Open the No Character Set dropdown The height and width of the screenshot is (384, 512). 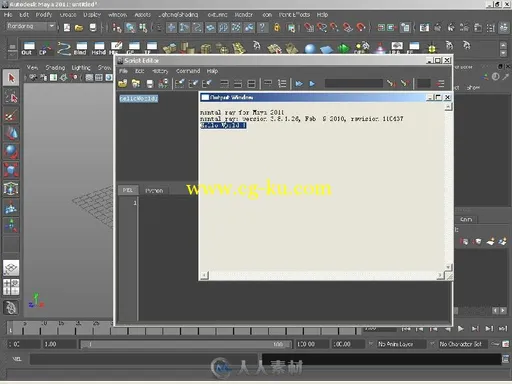463,344
